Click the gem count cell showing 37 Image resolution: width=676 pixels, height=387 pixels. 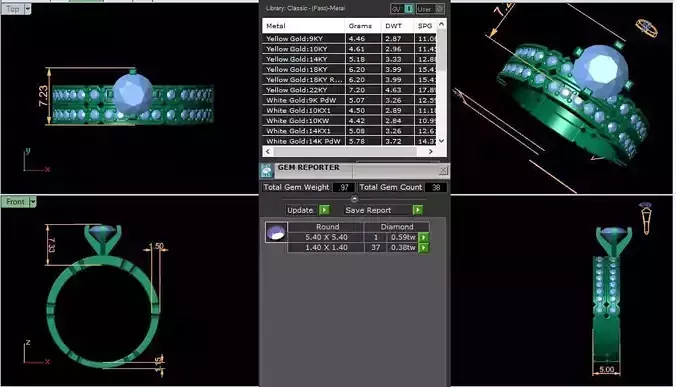click(376, 248)
